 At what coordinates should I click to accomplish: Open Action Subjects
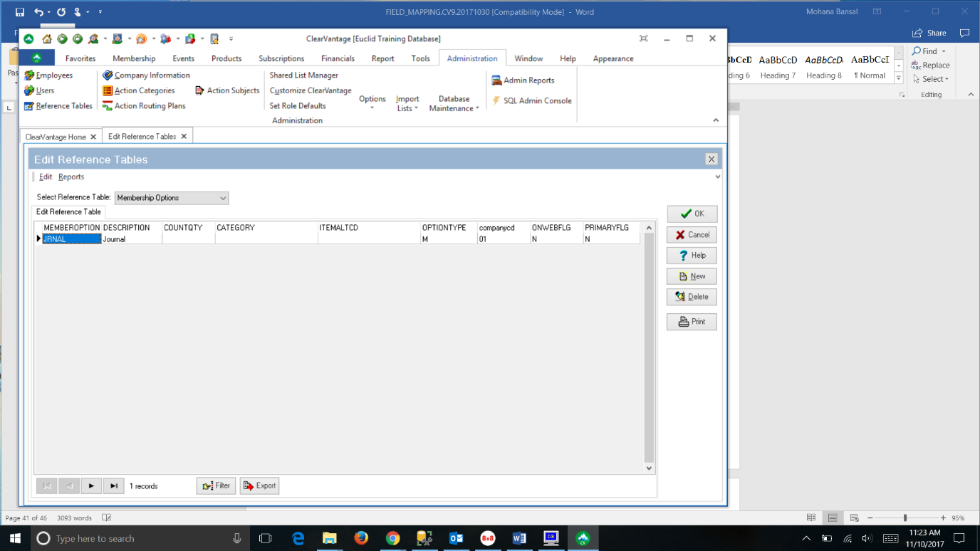pyautogui.click(x=227, y=90)
